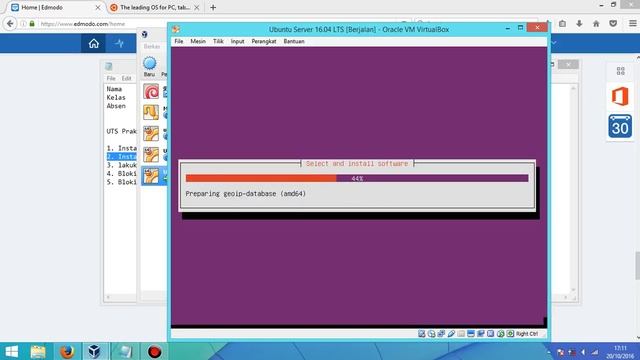Click the 'Absen' line in Notepad

click(116, 106)
